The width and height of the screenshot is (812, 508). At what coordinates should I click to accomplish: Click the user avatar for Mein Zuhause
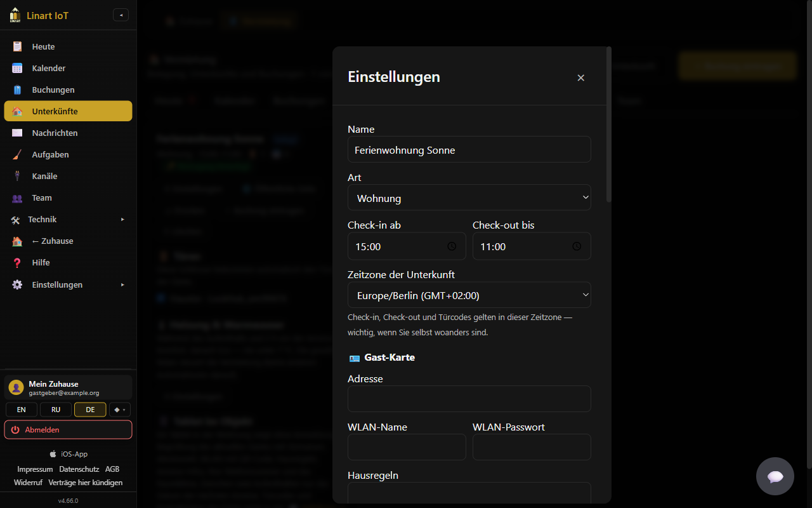tap(16, 387)
